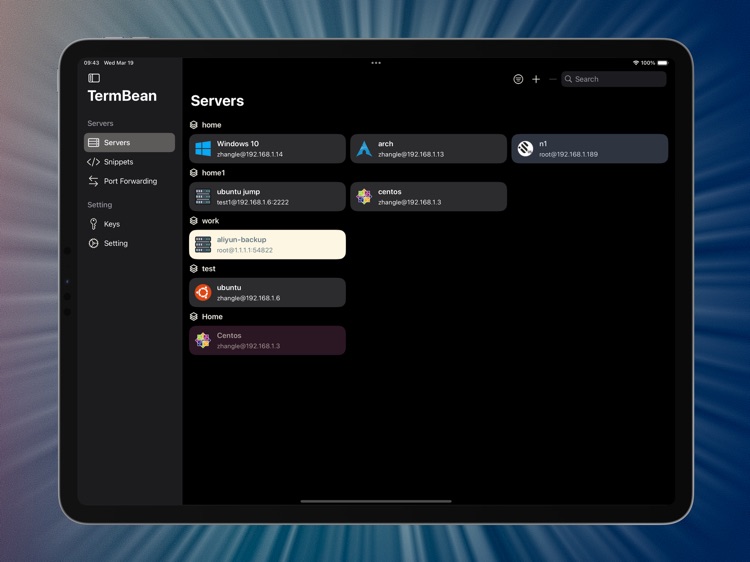Click the Servers list icon in sidebar

coord(94,143)
